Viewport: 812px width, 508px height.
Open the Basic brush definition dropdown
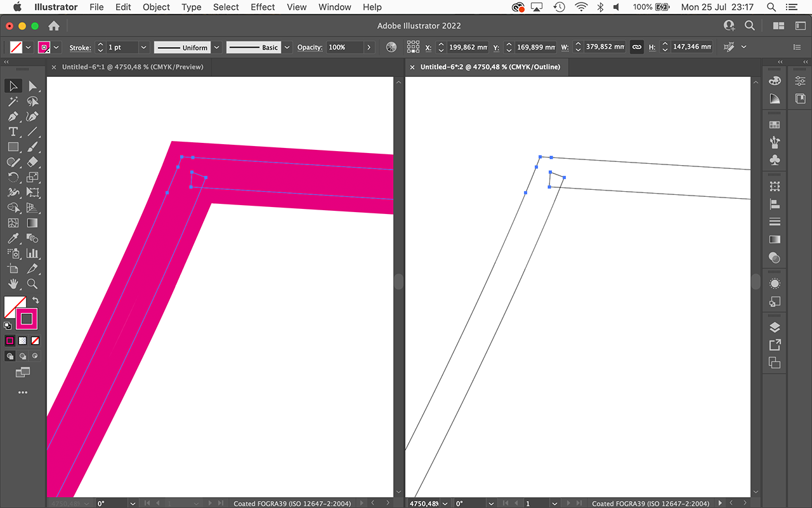[286, 47]
